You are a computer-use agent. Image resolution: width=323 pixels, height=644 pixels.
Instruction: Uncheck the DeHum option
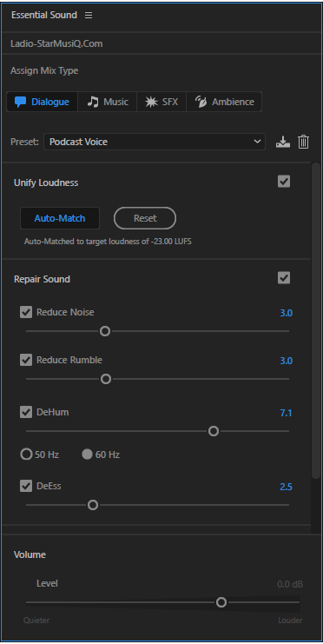26,412
